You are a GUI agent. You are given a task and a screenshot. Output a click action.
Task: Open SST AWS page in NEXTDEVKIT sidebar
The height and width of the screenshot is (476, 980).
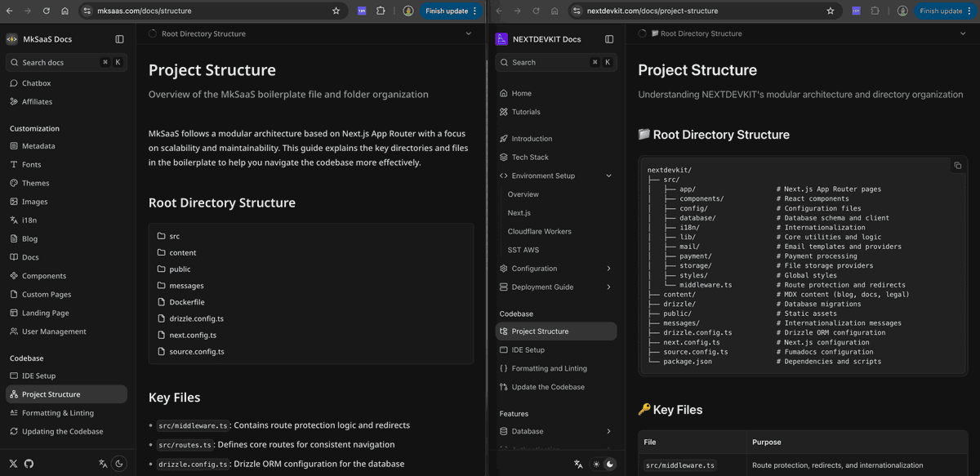[x=523, y=250]
